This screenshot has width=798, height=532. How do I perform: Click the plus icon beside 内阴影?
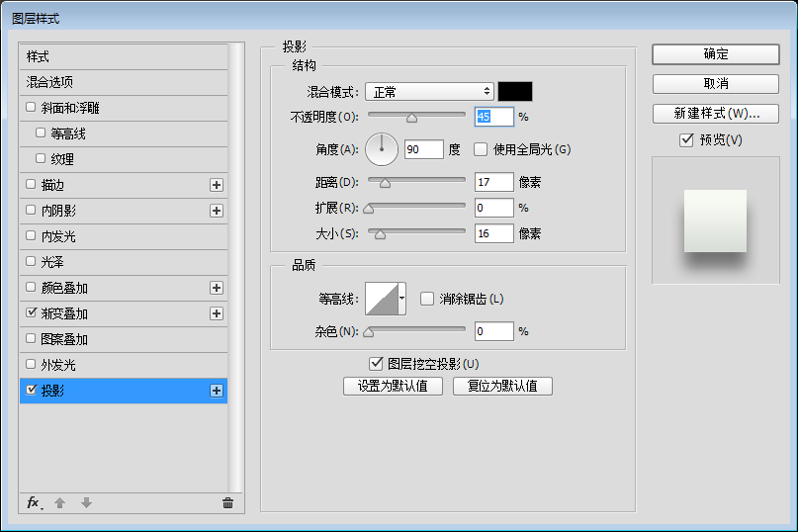point(217,211)
